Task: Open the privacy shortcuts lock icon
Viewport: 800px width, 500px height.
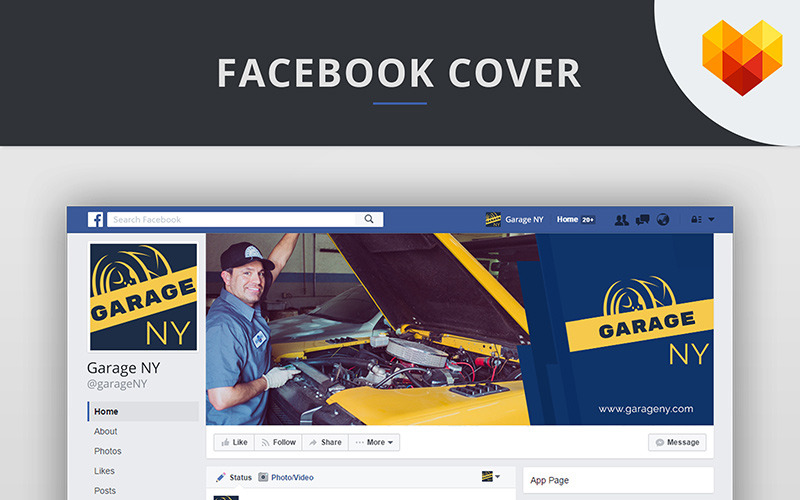Action: click(x=696, y=219)
